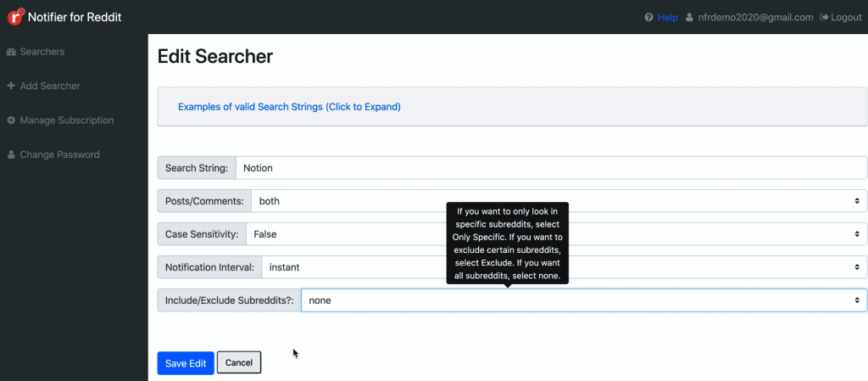Open Manage Subscription from sidebar
The width and height of the screenshot is (868, 381).
pos(67,120)
